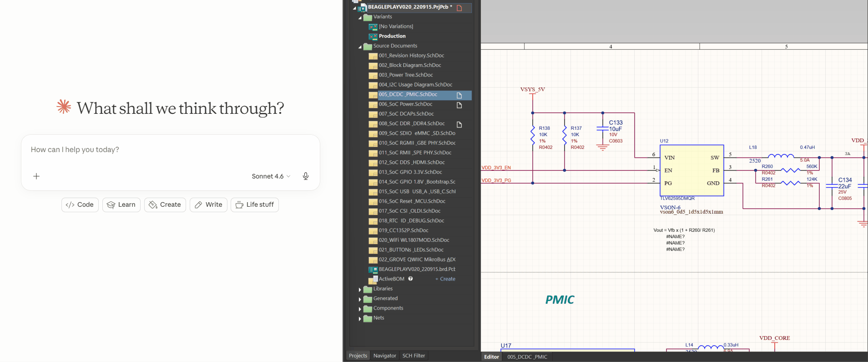Click the document-open icon beside 005_DCDC_PMIC.SchDoc
This screenshot has width=868, height=362.
[459, 95]
